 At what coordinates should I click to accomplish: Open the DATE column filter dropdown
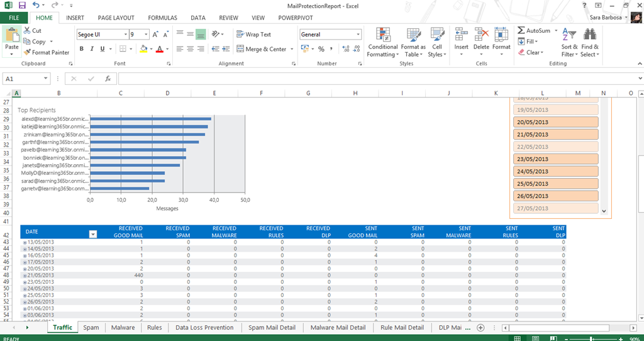tap(93, 234)
